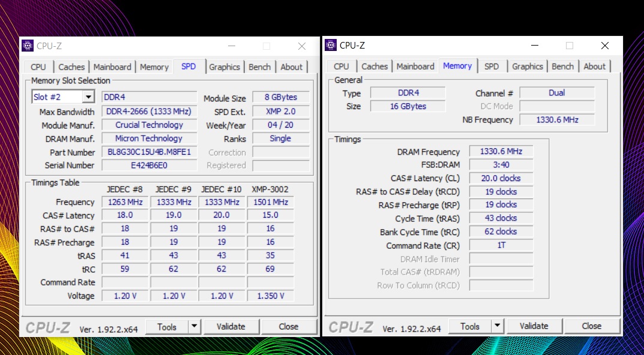The width and height of the screenshot is (644, 355).
Task: Click Close button in right window
Action: 591,326
